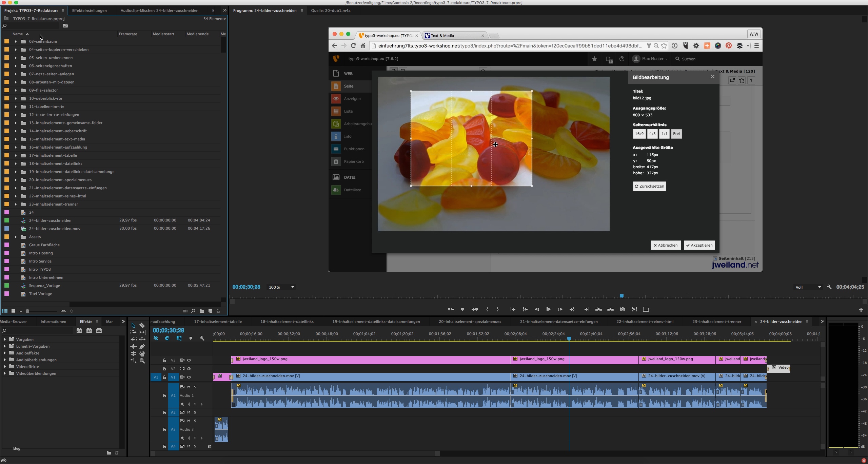This screenshot has height=464, width=868.
Task: Open the playback resolution dropdown set to Voll
Action: 809,287
